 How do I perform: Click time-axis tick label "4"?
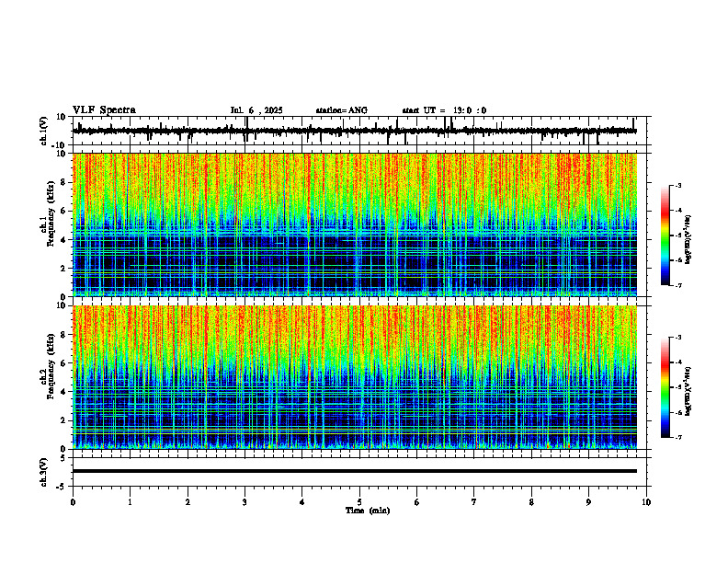click(302, 502)
